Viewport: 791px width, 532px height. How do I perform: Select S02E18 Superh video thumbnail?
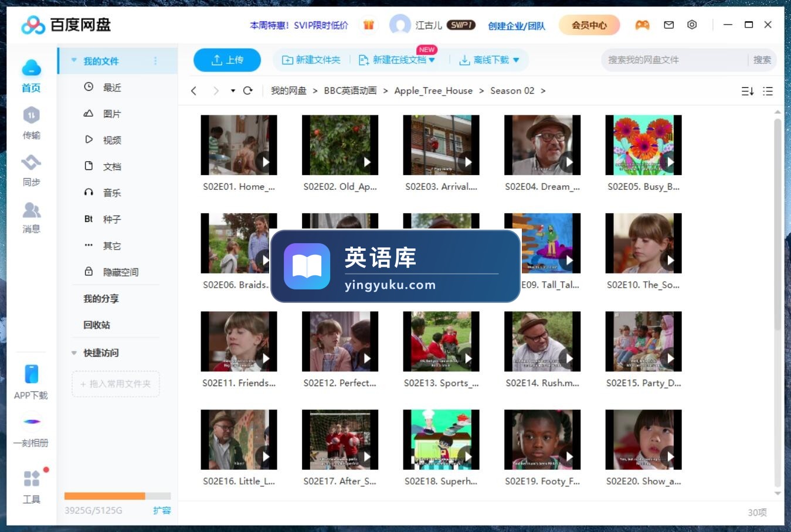click(441, 439)
